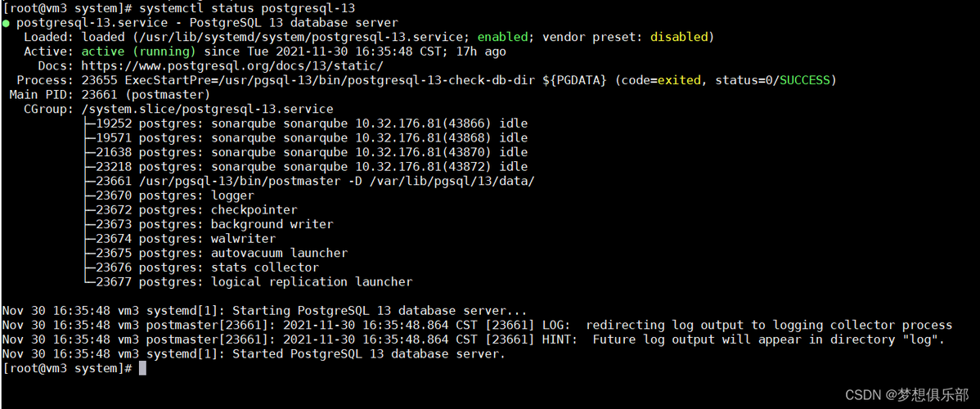
Task: Click the '23676 postgres: stats collector' row
Action: (200, 267)
